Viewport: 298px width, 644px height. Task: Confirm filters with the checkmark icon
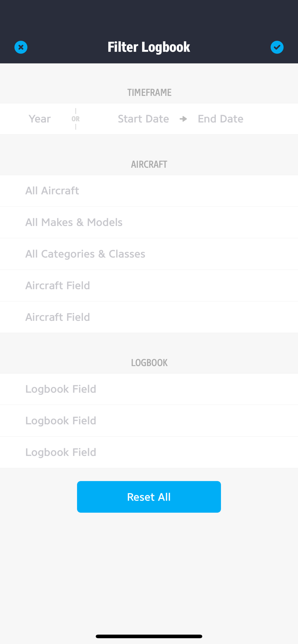pos(277,47)
